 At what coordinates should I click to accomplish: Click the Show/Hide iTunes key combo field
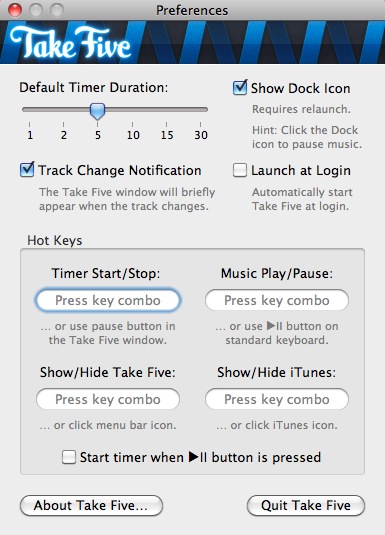[277, 399]
